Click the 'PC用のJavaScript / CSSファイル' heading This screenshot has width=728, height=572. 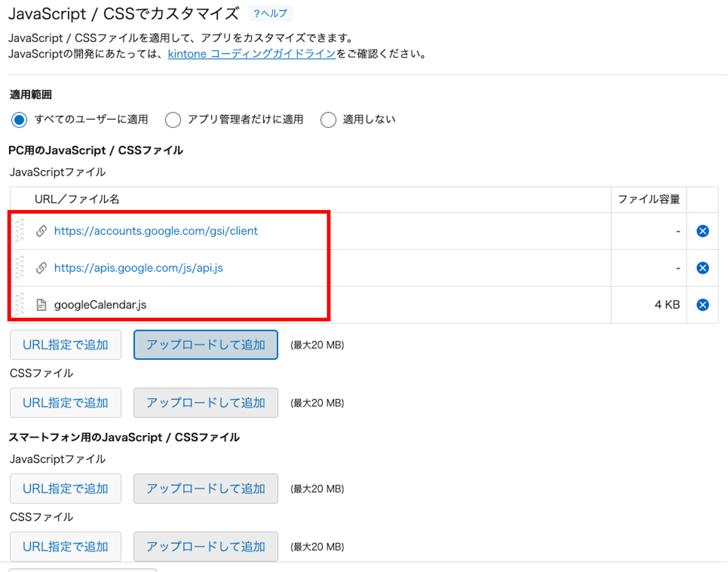96,150
